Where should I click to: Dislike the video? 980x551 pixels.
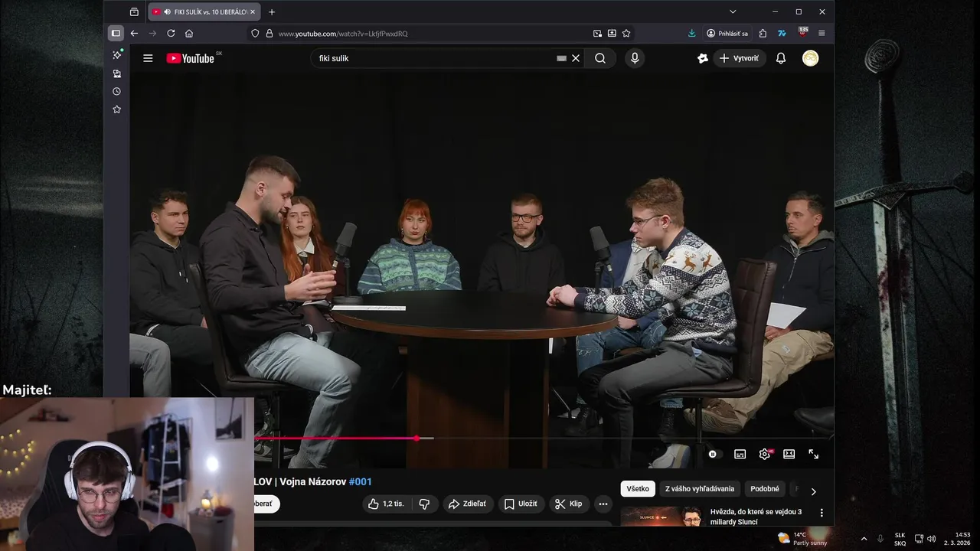[424, 504]
